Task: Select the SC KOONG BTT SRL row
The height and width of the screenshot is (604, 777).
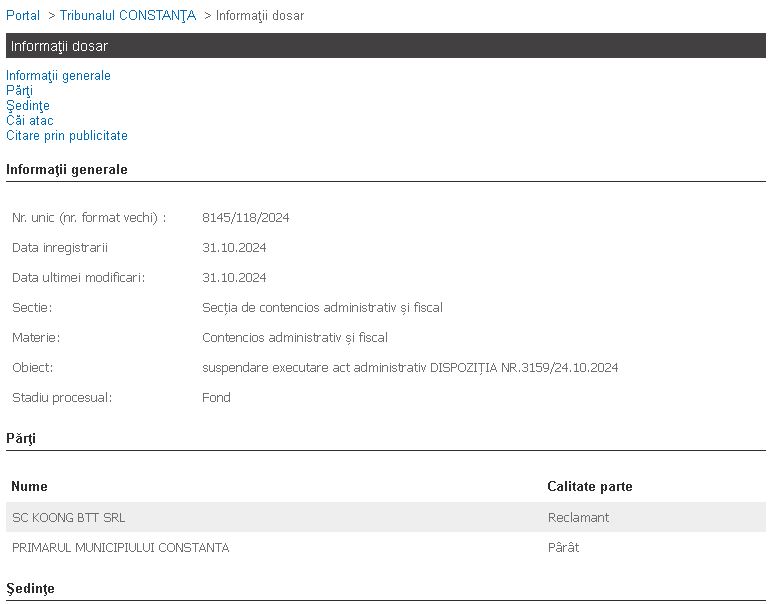Action: [386, 517]
